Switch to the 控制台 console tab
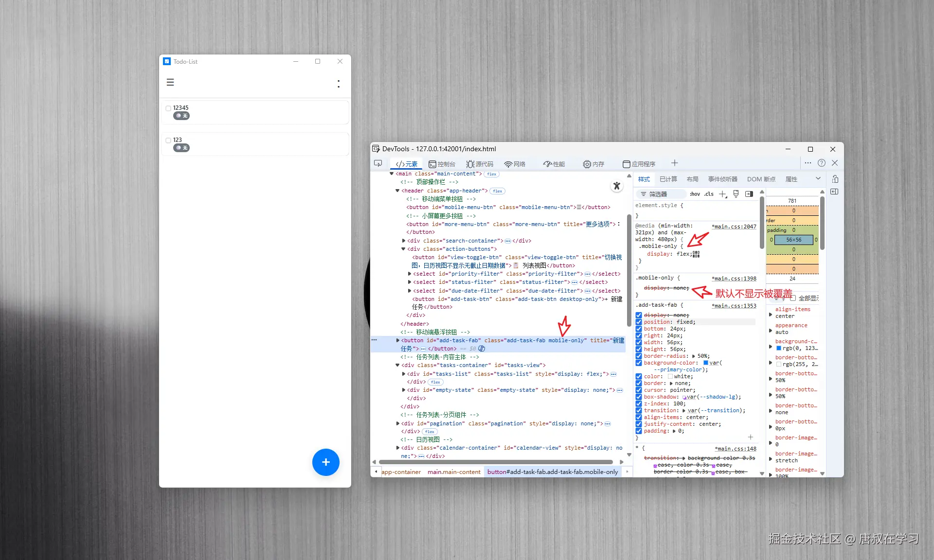This screenshot has width=934, height=560. click(x=442, y=164)
